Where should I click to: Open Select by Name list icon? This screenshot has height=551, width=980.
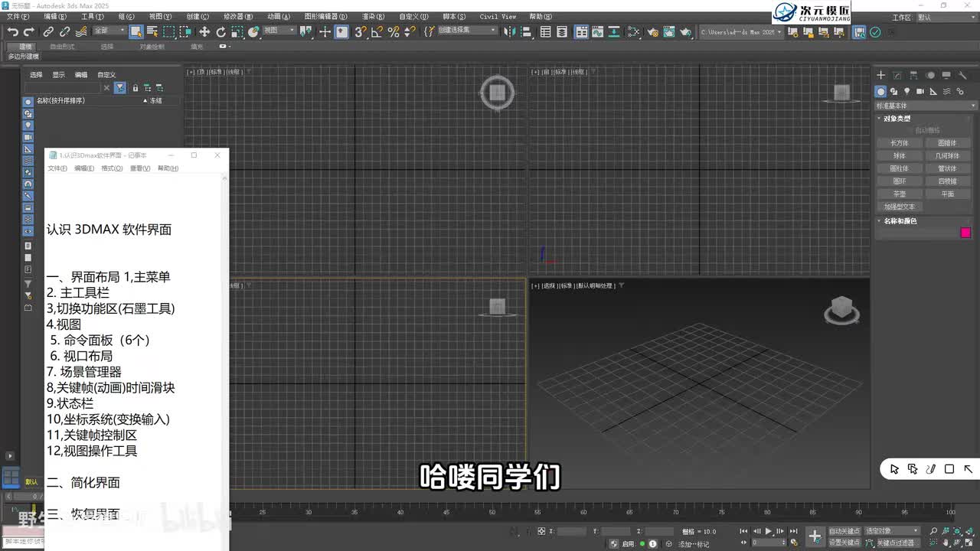pyautogui.click(x=152, y=31)
